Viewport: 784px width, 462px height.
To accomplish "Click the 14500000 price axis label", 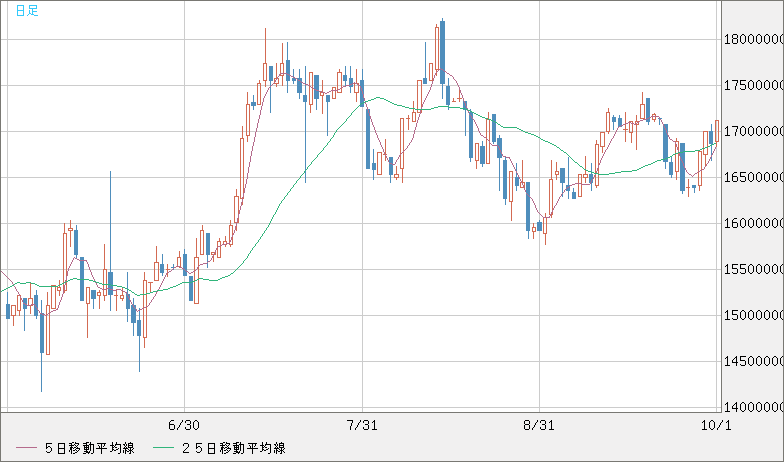I will (x=751, y=361).
